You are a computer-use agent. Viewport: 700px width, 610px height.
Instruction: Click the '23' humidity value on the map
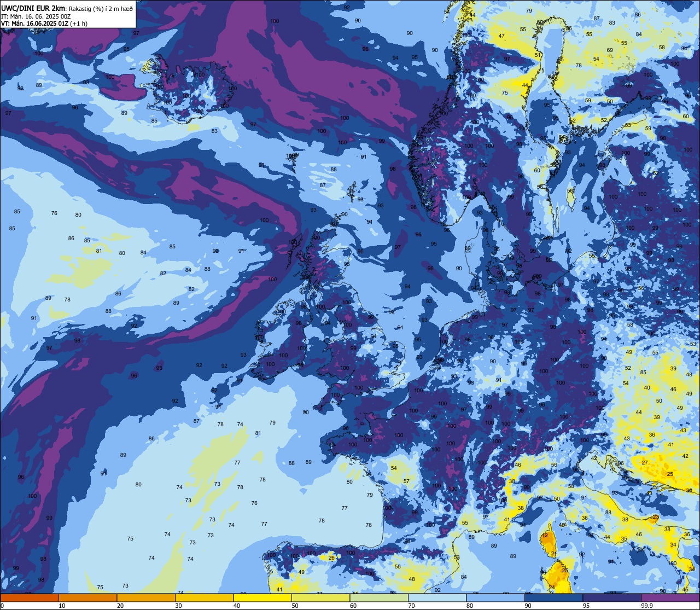[x=656, y=517]
